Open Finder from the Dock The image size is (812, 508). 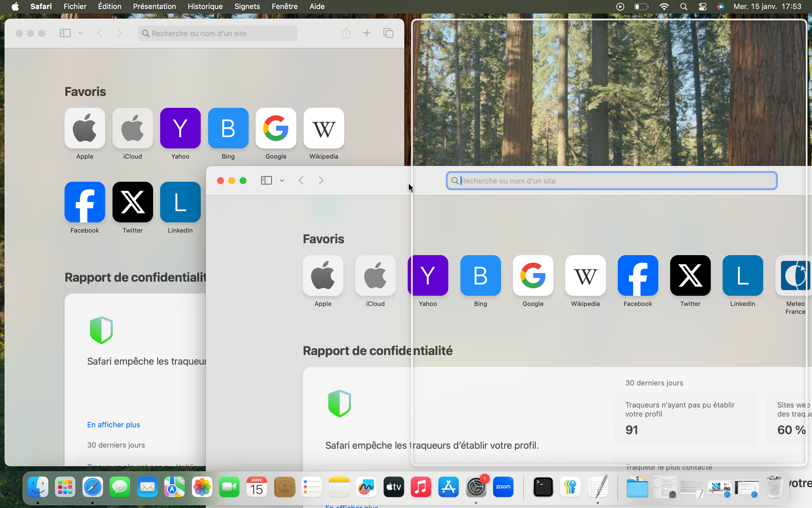(38, 487)
